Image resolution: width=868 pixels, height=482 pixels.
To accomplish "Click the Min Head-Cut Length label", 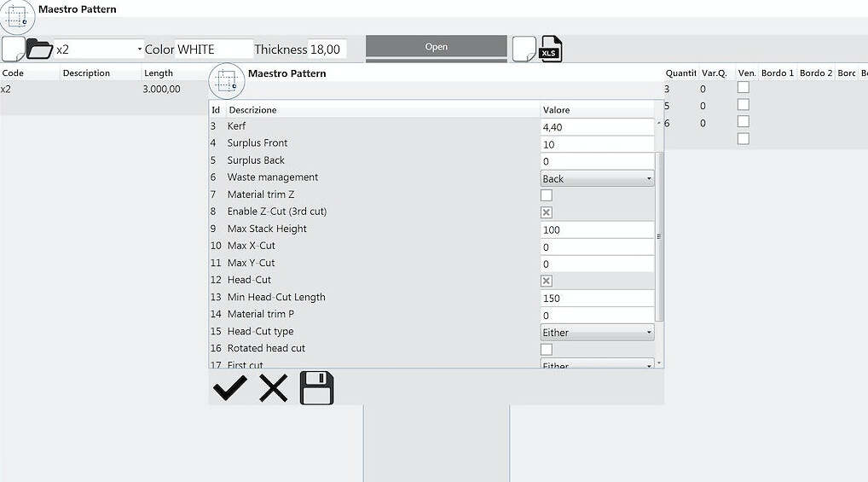I will pos(276,297).
